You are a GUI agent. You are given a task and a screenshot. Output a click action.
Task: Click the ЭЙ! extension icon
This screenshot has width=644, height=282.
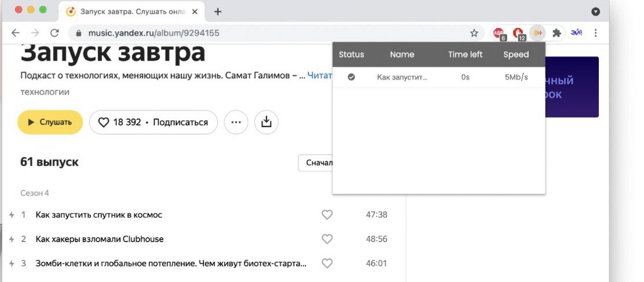pos(576,33)
